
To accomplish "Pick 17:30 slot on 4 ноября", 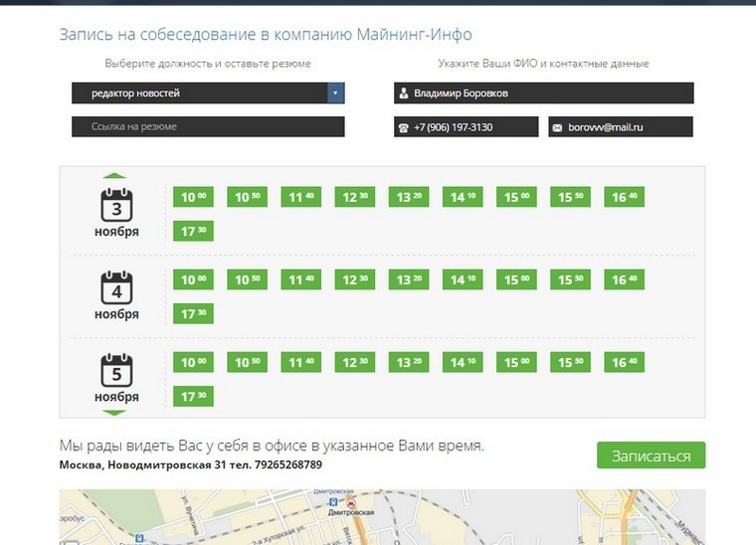I will pos(193,313).
